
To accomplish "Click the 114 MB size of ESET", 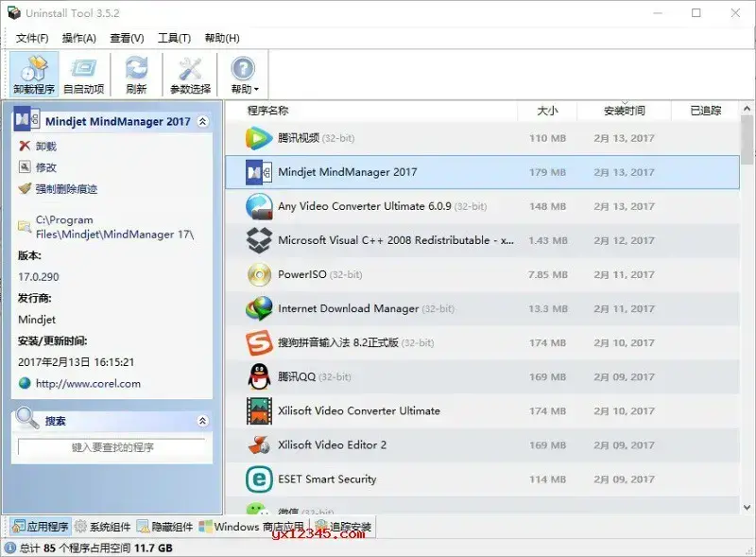I will tap(547, 479).
